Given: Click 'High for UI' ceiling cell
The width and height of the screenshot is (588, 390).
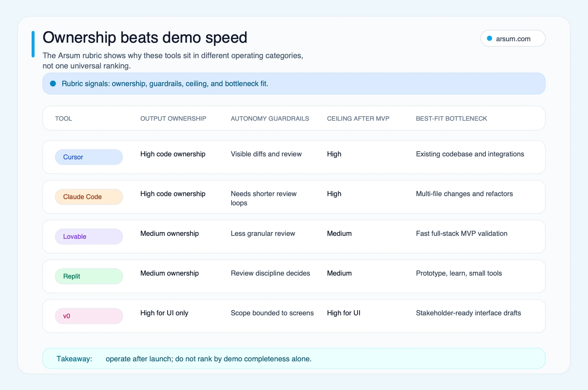Looking at the screenshot, I should 344,313.
